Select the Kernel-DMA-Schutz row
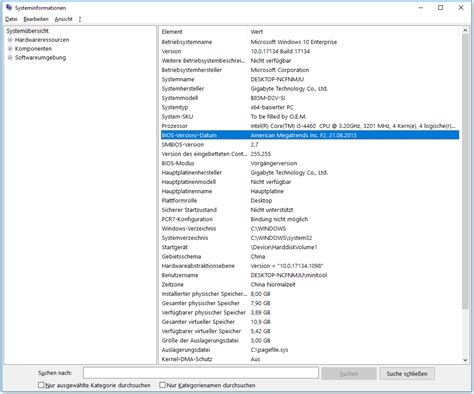The width and height of the screenshot is (474, 394). click(310, 359)
